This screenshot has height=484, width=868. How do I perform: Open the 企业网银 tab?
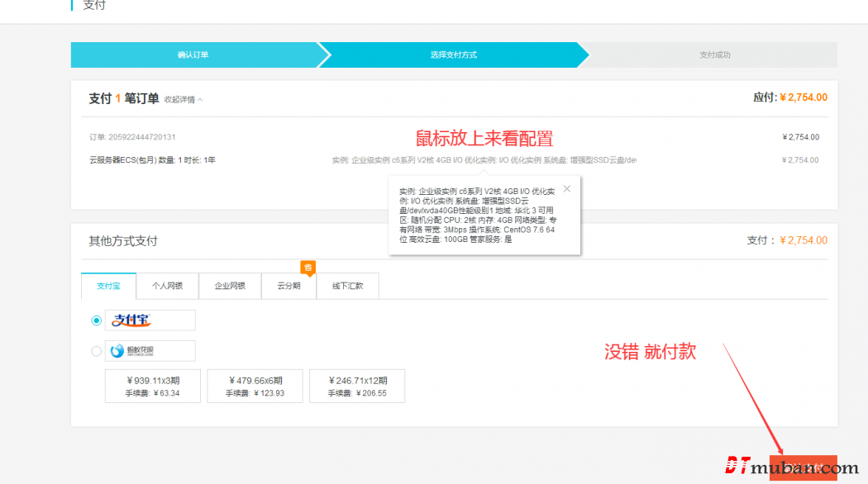coord(230,286)
